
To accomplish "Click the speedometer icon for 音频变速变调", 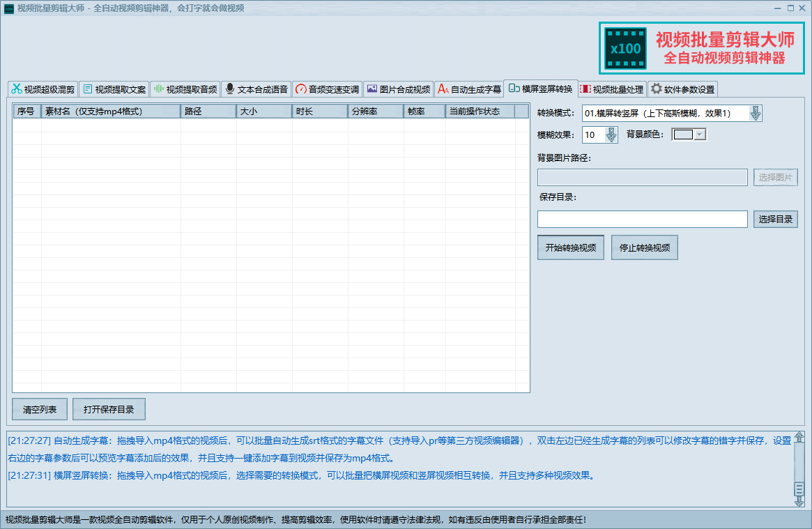I will [301, 89].
